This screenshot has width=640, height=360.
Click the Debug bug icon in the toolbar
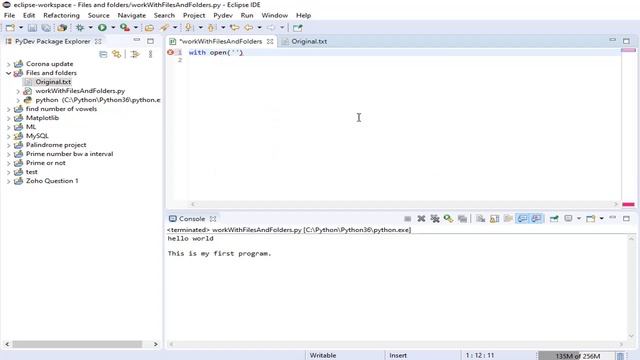click(x=80, y=28)
